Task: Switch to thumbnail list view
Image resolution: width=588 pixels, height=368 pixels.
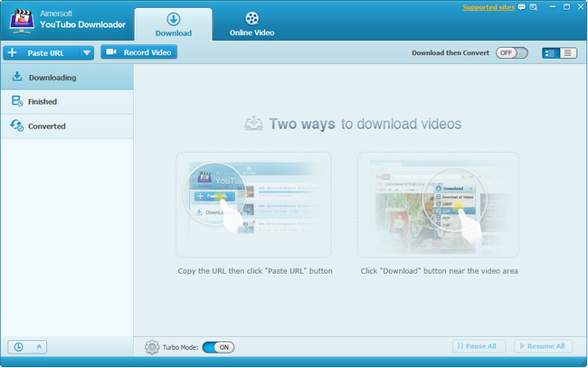Action: [x=550, y=53]
